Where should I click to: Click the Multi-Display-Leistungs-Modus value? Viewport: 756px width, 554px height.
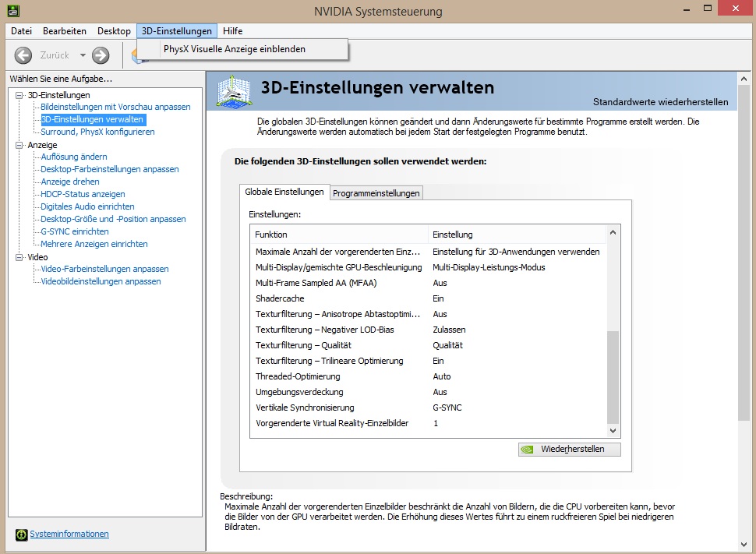point(489,267)
